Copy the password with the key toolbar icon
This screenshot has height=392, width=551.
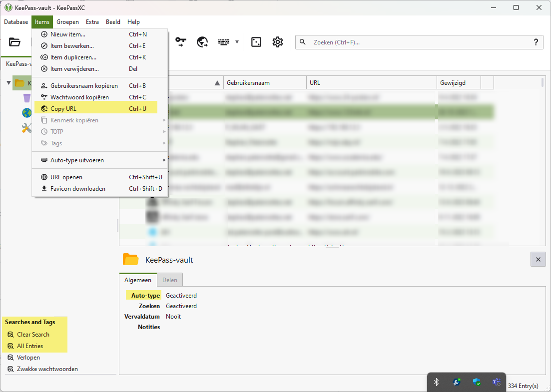(181, 42)
